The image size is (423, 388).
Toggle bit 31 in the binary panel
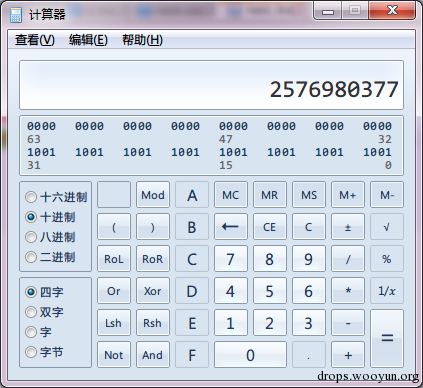[30, 152]
